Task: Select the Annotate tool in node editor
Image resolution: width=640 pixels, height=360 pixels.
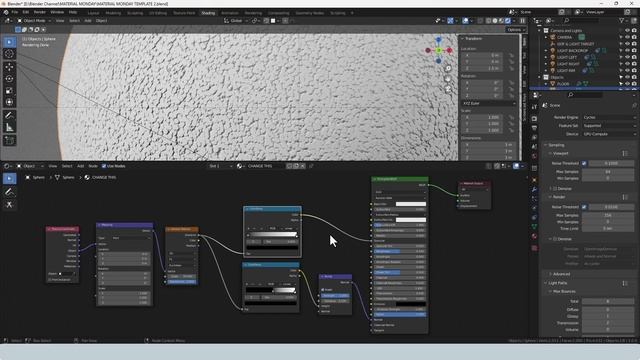Action: point(9,191)
